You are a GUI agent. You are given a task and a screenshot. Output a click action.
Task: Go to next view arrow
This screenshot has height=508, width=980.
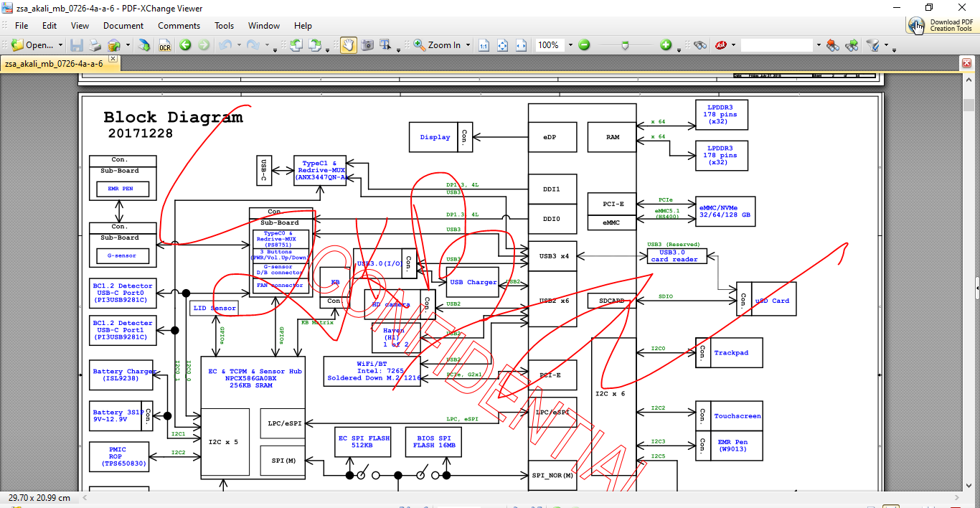pos(204,45)
